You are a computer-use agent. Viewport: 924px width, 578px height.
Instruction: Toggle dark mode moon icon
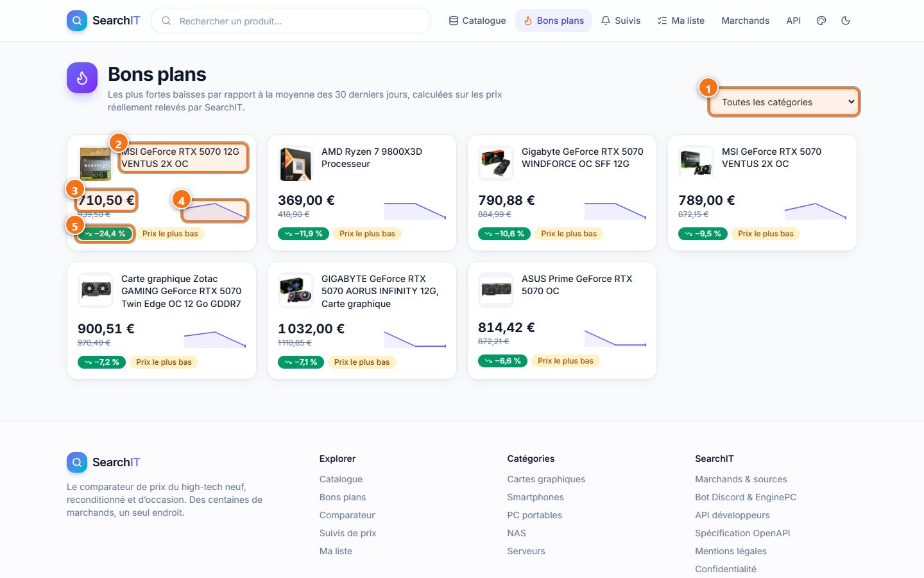846,21
